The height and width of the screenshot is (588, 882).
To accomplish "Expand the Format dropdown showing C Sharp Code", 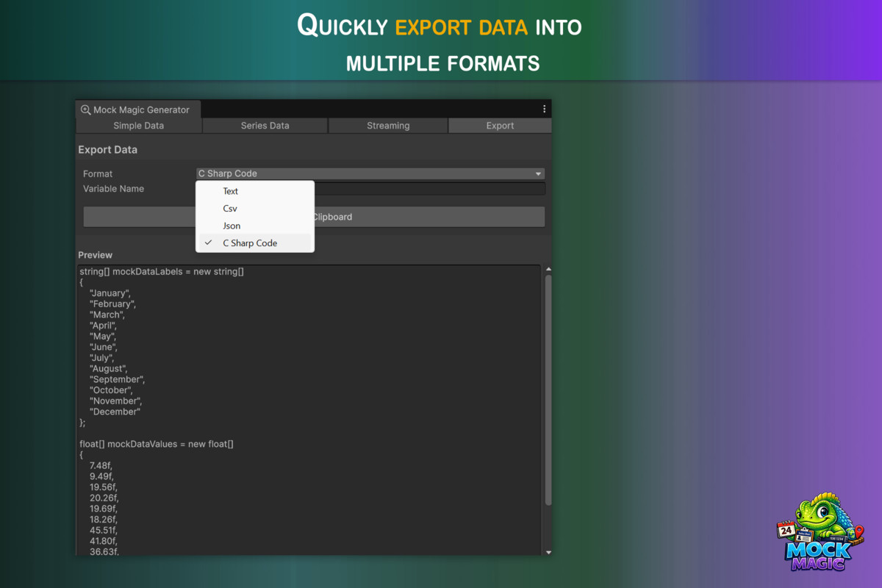I will [x=370, y=173].
